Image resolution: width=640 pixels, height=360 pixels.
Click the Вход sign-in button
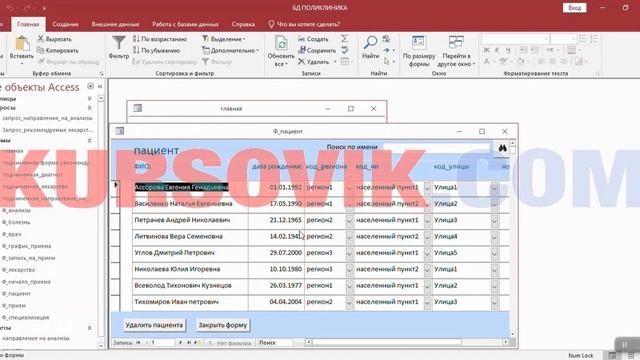(x=574, y=8)
